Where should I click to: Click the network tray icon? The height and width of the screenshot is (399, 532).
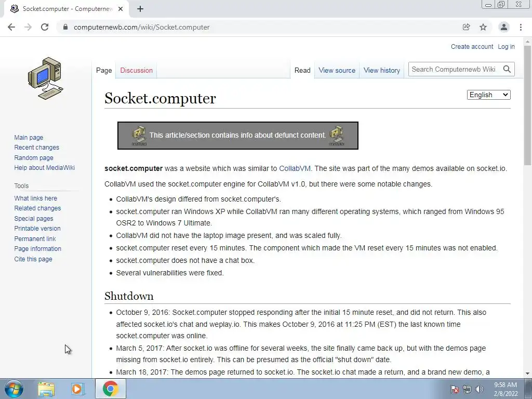click(467, 389)
